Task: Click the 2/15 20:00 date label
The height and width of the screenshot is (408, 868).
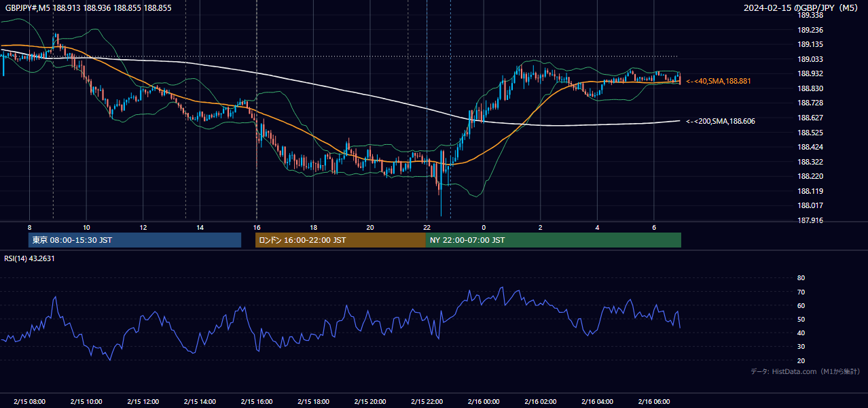Action: [x=369, y=401]
